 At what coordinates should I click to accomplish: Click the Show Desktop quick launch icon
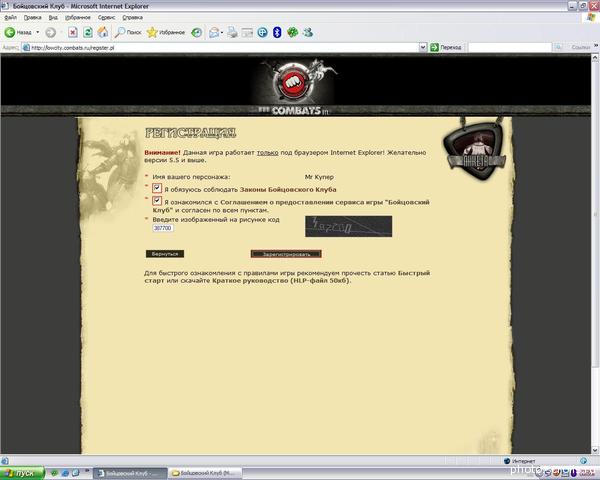(x=76, y=473)
